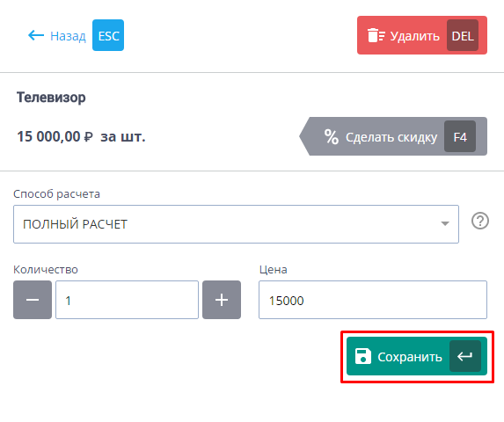This screenshot has height=422, width=504.
Task: Click the dropdown arrow for ПОЛНЫЙ РАСЧЕТ
Action: click(x=445, y=223)
